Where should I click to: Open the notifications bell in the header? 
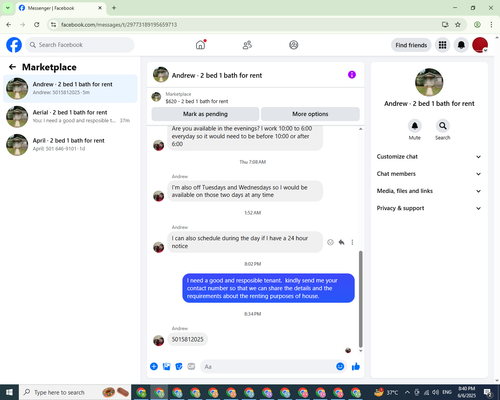[461, 45]
